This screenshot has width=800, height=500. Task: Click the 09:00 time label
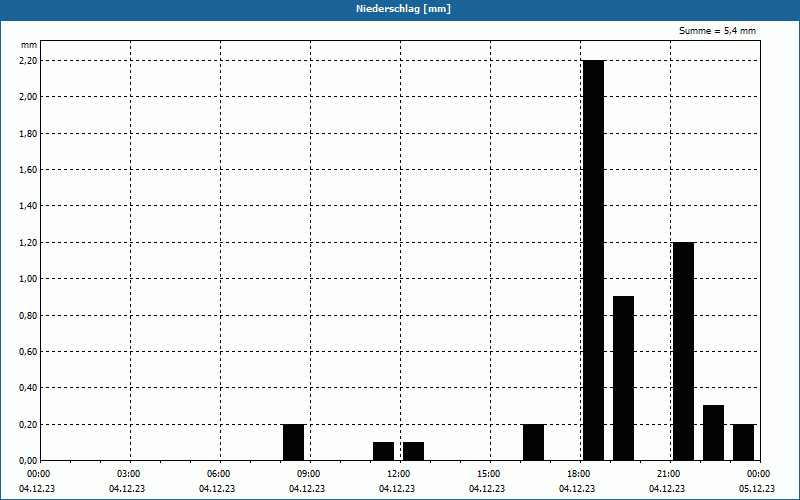click(309, 474)
